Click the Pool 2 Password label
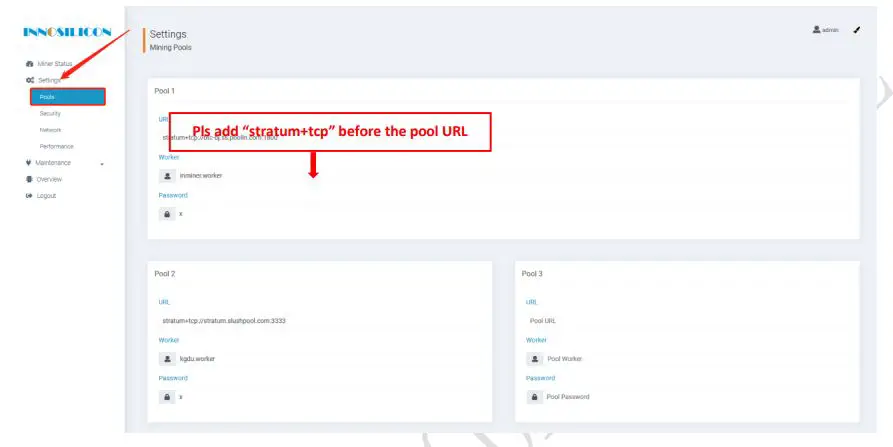893x447 pixels. [173, 378]
